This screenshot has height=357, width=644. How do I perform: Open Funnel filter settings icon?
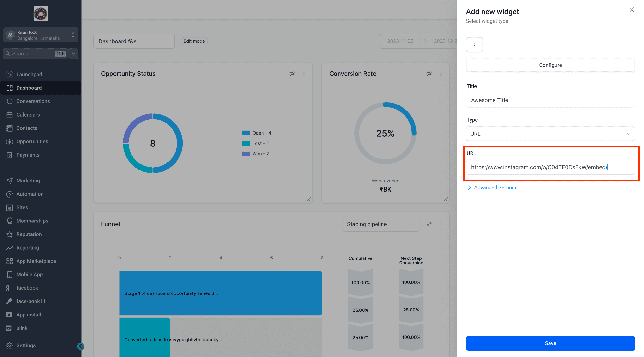[429, 224]
